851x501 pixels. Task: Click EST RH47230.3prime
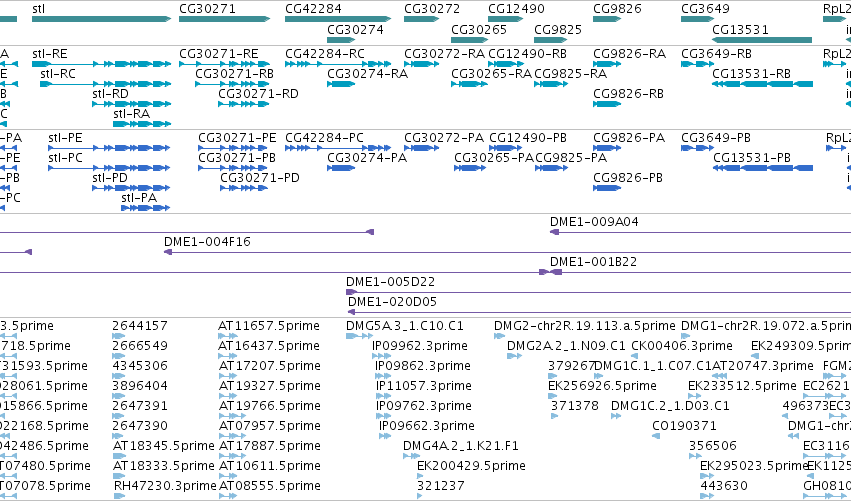pos(165,486)
